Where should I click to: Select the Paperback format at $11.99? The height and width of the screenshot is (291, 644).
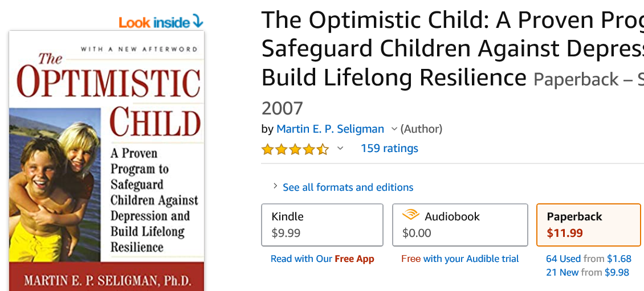point(589,225)
